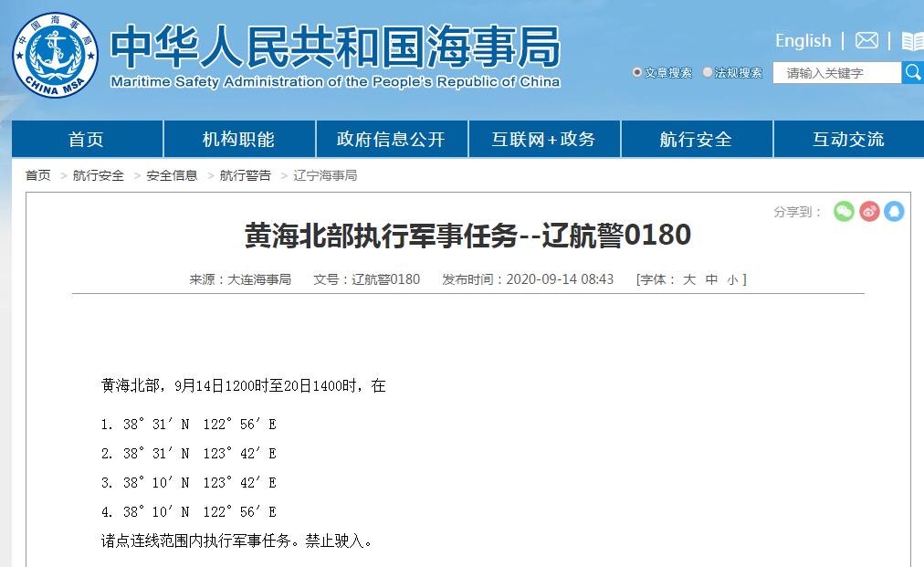Set font size to 中

coord(711,279)
